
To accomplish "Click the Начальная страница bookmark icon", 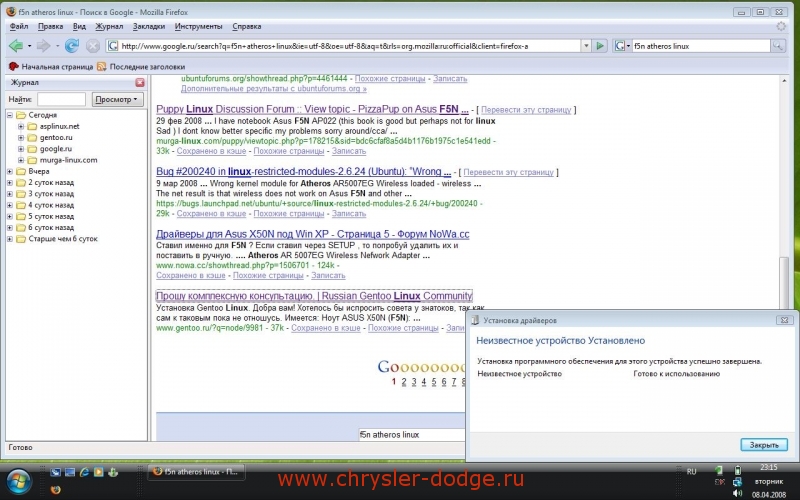I will (13, 66).
